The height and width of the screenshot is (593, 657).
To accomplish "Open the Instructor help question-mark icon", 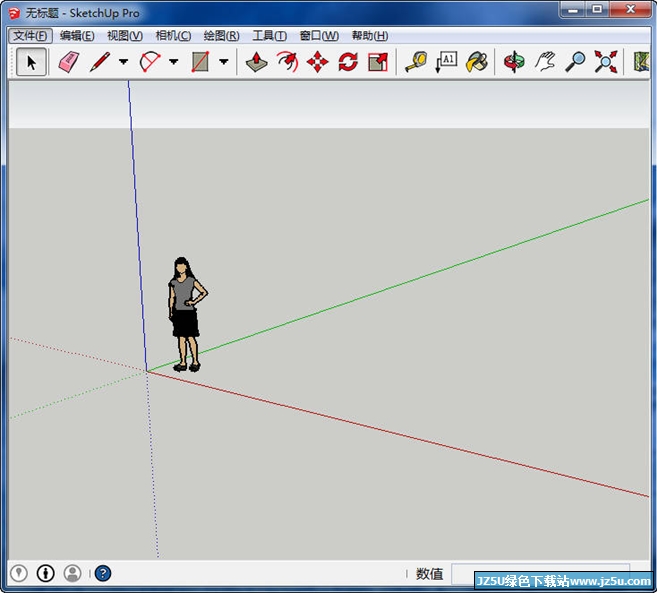I will coord(103,573).
